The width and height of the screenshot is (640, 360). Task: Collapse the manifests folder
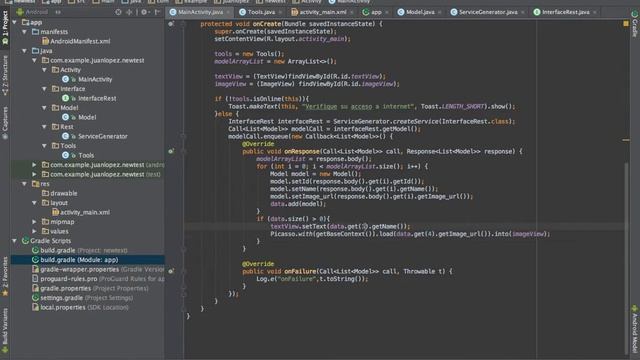coord(24,31)
